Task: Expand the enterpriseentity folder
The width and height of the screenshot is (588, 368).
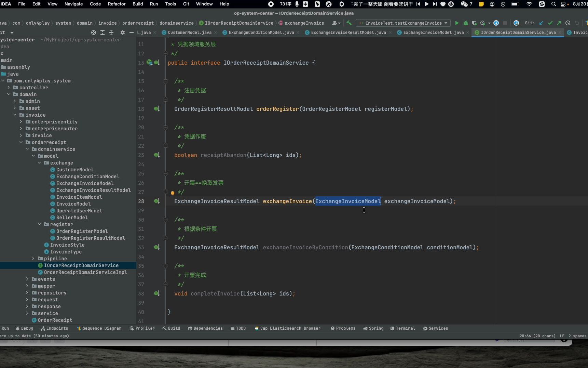Action: point(21,122)
